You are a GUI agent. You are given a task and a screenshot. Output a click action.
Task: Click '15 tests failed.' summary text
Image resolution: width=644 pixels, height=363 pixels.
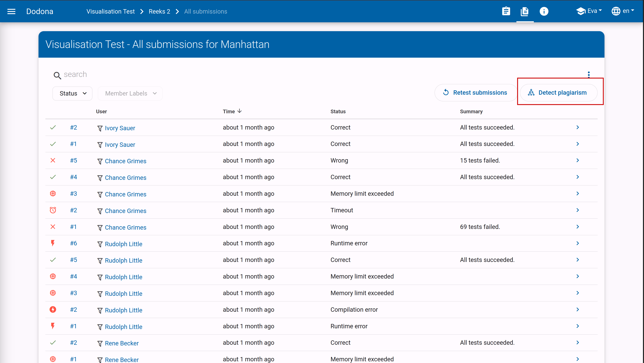480,160
